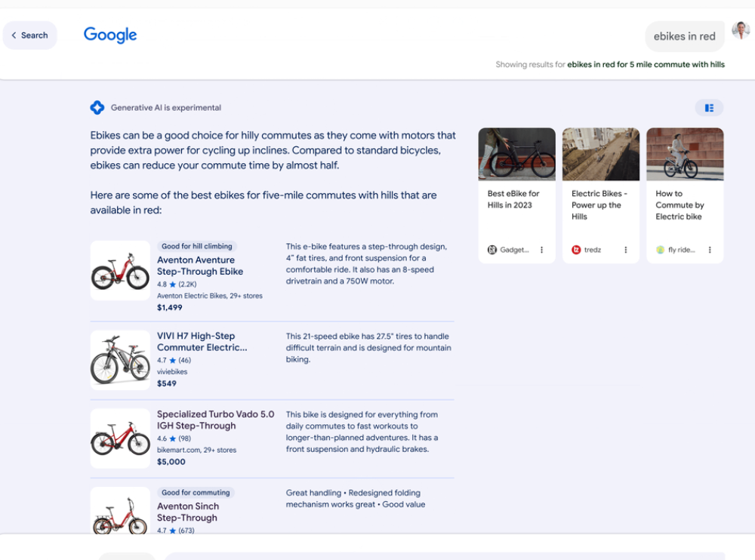Open the Specialized Turbo Vado 5.0 IGH listing

[216, 420]
